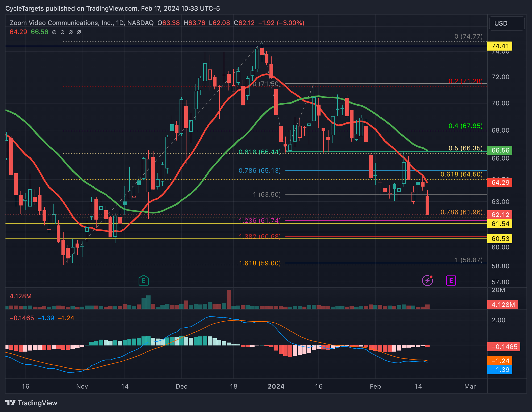
Task: Click the CycleTargets published header text
Action: click(113, 9)
